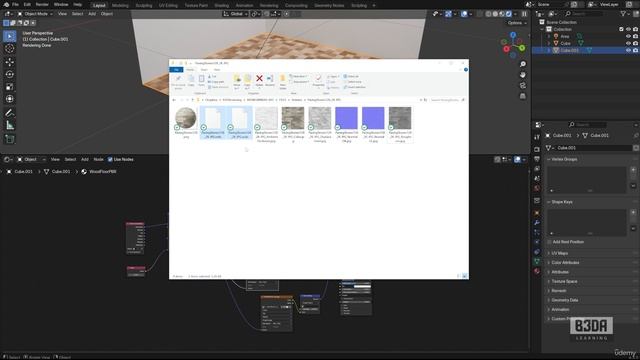Screen dimensions: 640x360
Task: Open Blender File menu
Action: coord(15,4)
